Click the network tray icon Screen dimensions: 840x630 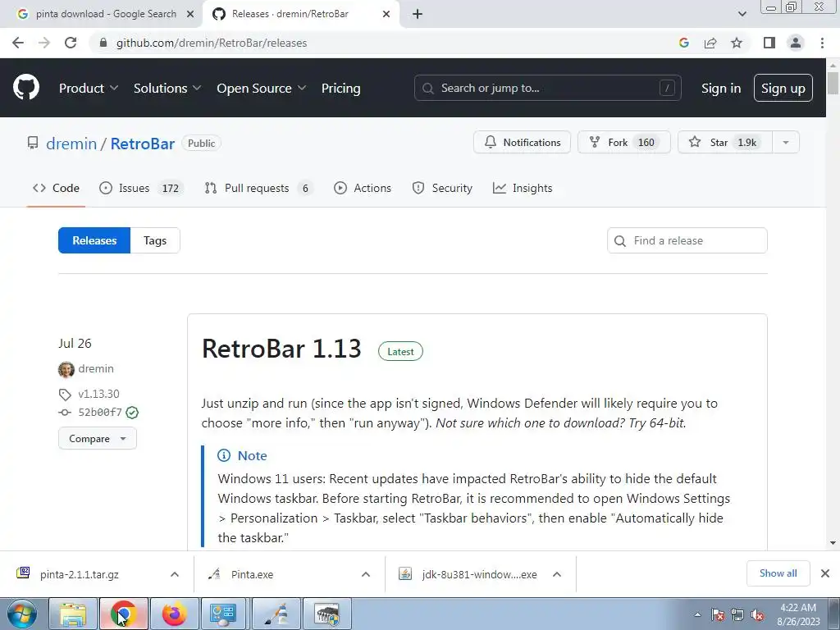737,615
